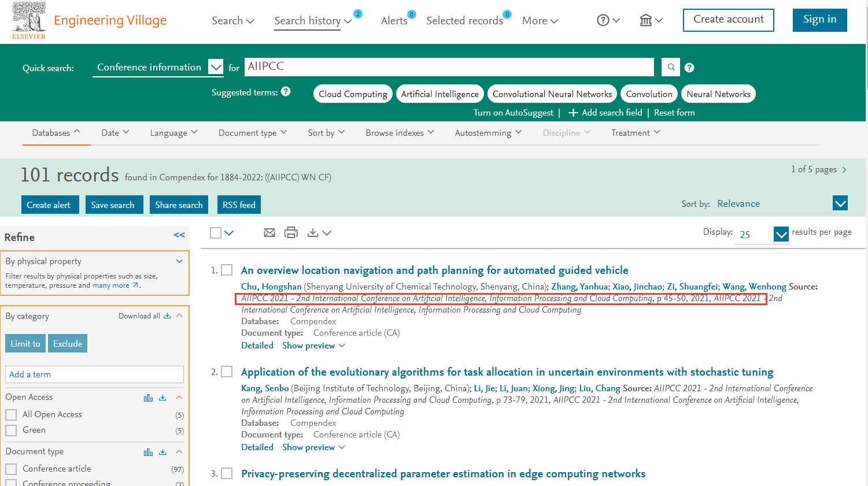
Task: Select checkbox for result number 1
Action: [227, 270]
